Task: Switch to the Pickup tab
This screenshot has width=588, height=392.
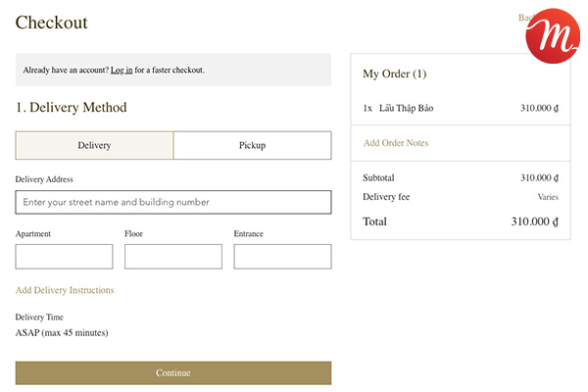Action: pos(252,145)
